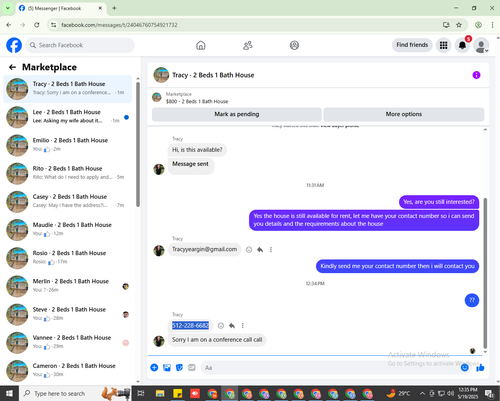This screenshot has height=401, width=500.
Task: Open Lee - 2 Beds 1 Bath House chat
Action: coord(68,117)
